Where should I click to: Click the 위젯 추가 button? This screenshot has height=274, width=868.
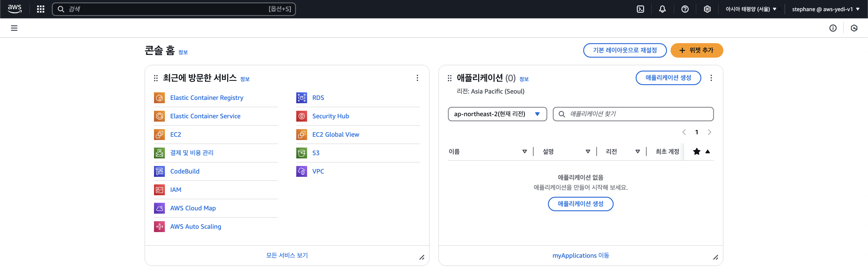pyautogui.click(x=697, y=50)
